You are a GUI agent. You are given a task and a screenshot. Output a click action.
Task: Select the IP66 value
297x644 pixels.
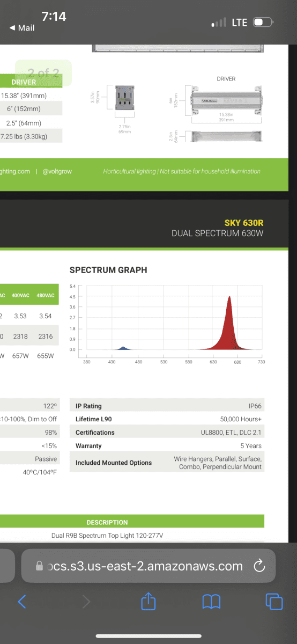click(x=255, y=406)
